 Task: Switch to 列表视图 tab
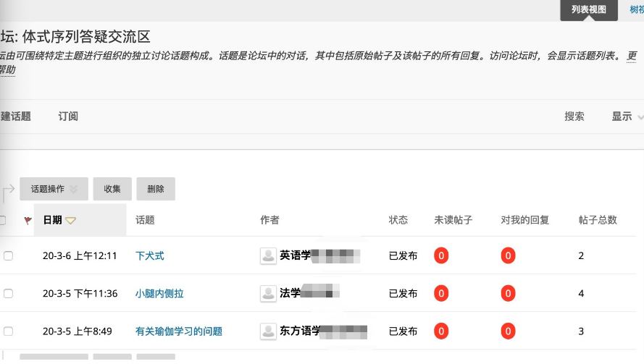(588, 9)
